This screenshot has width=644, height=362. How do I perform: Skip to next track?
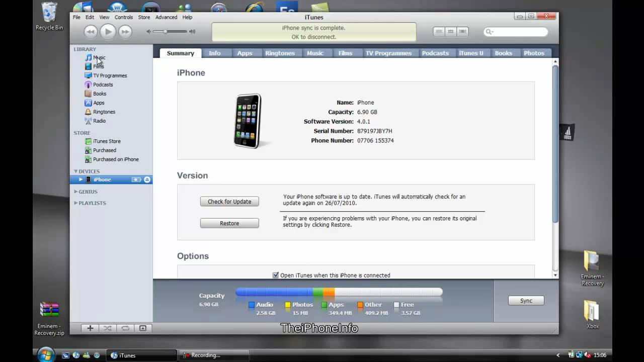[125, 32]
